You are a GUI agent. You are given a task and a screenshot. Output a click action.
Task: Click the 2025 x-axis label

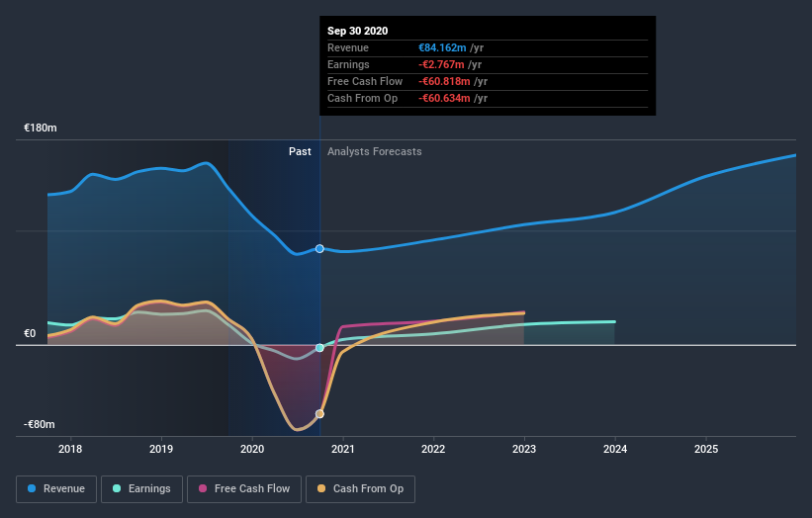tap(706, 449)
